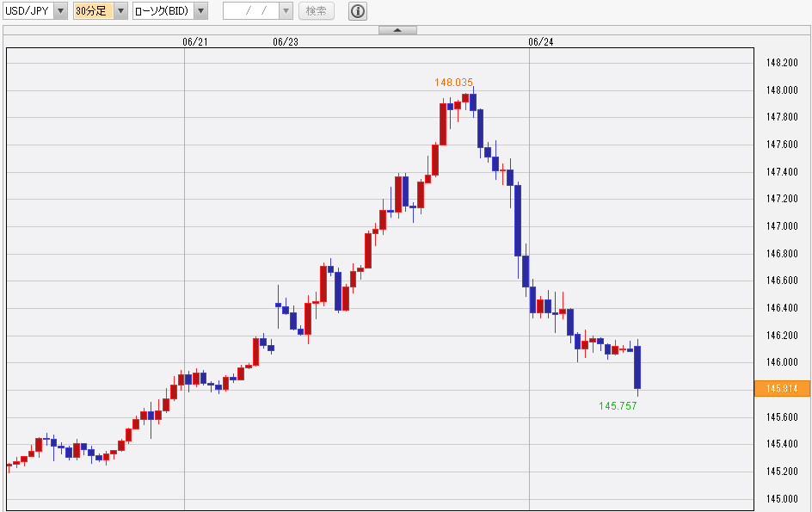812x512 pixels.
Task: Open the date picker dropdown arrow
Action: tap(286, 11)
